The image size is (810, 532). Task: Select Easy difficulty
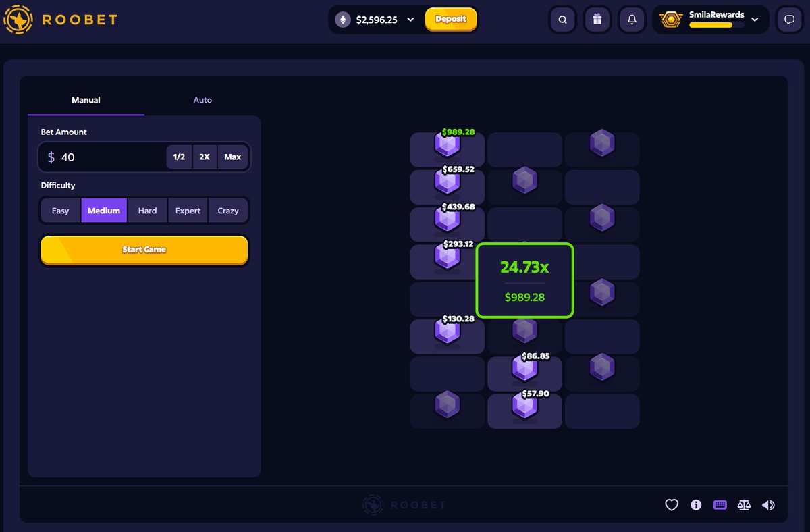pyautogui.click(x=61, y=211)
